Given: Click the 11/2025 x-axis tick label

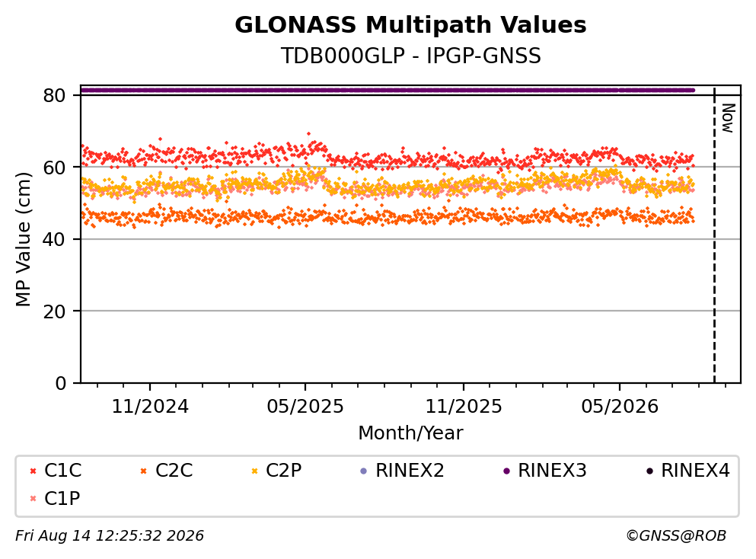Looking at the screenshot, I should (464, 407).
